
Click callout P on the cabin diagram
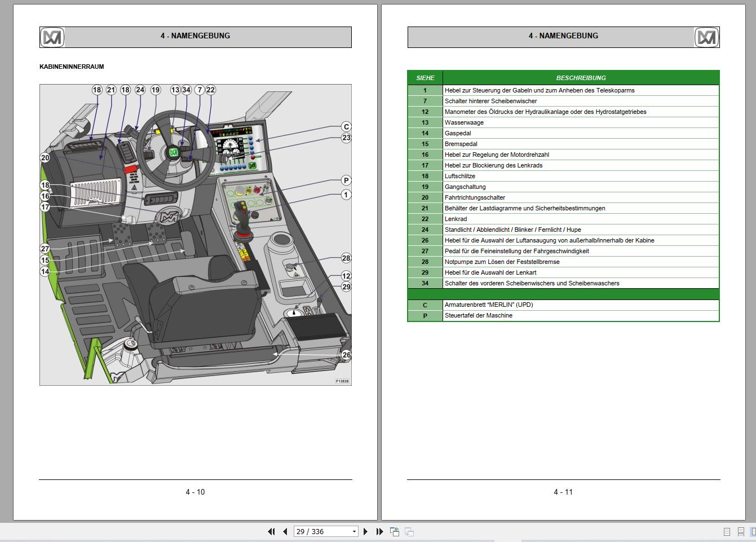click(346, 180)
